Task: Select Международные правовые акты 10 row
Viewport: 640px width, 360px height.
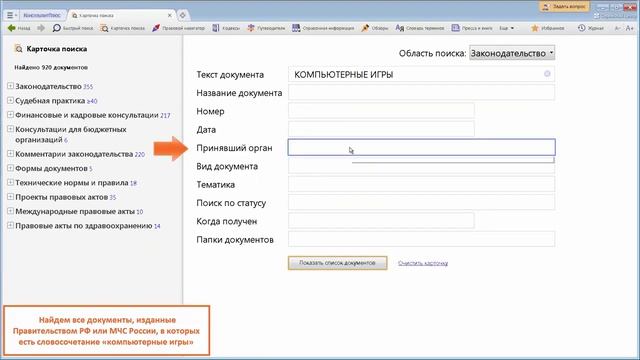Action: (79, 211)
